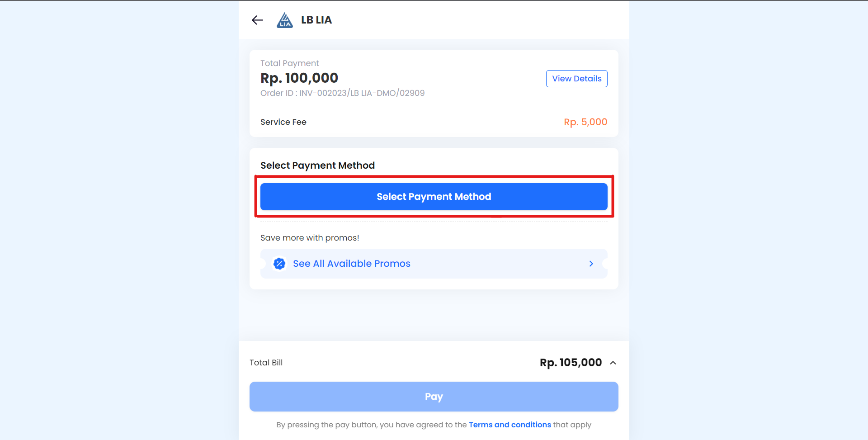Open the View Details button

click(576, 79)
